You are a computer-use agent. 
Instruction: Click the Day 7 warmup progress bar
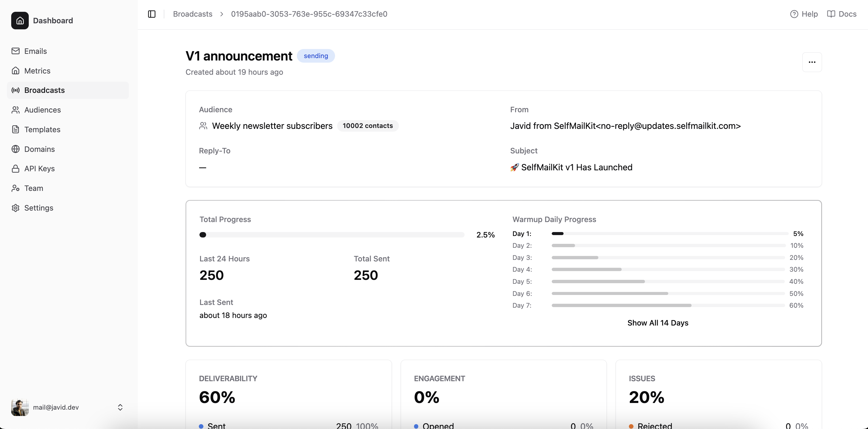click(x=669, y=306)
